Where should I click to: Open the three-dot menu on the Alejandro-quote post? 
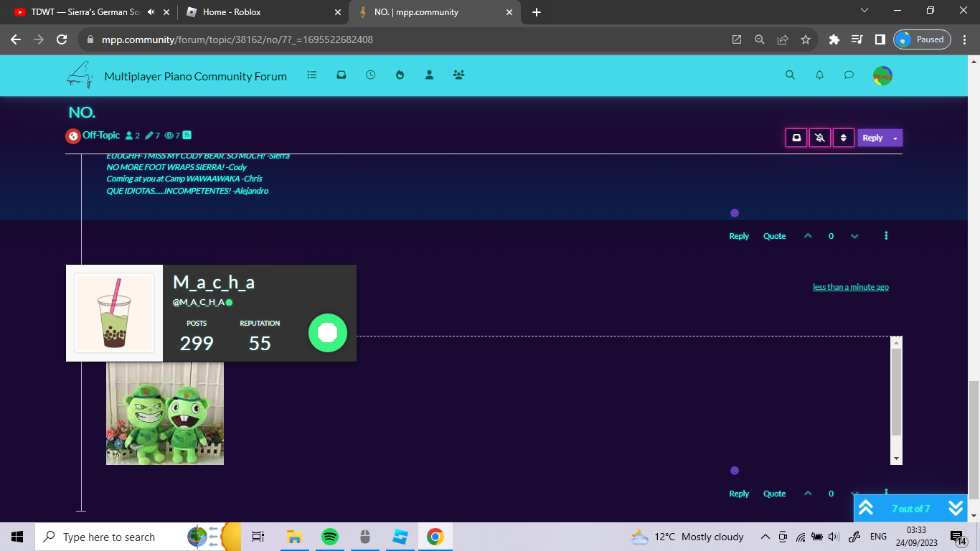pyautogui.click(x=887, y=235)
